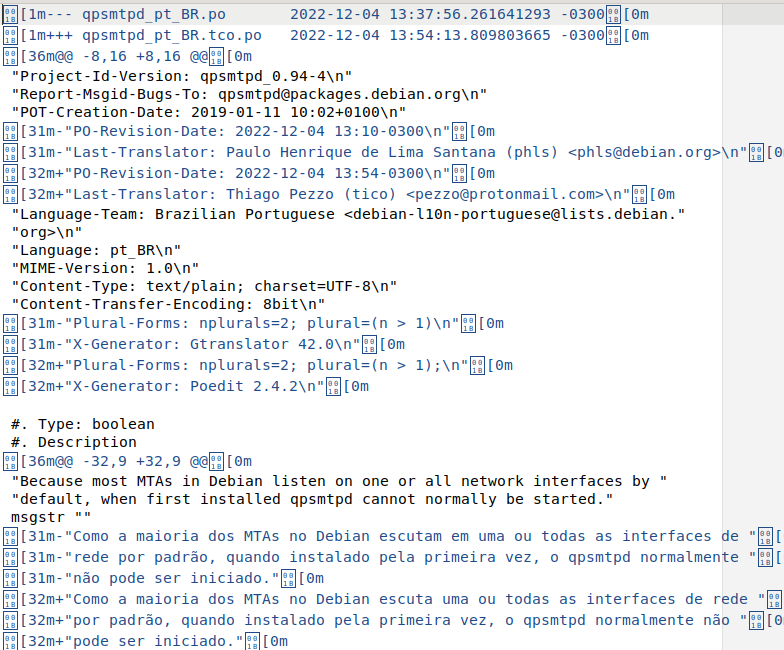This screenshot has height=650, width=784.
Task: Click the msgstr "" line
Action: [51, 518]
